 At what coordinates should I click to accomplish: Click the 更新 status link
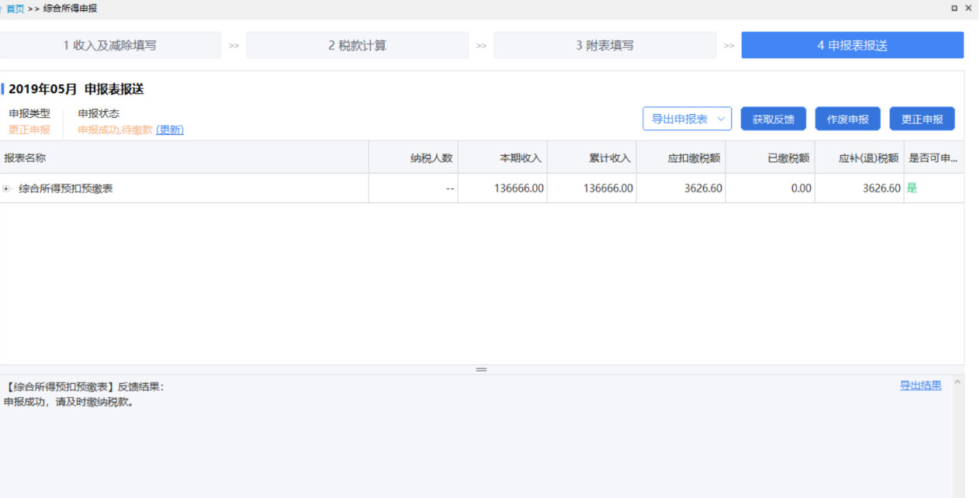(x=170, y=130)
